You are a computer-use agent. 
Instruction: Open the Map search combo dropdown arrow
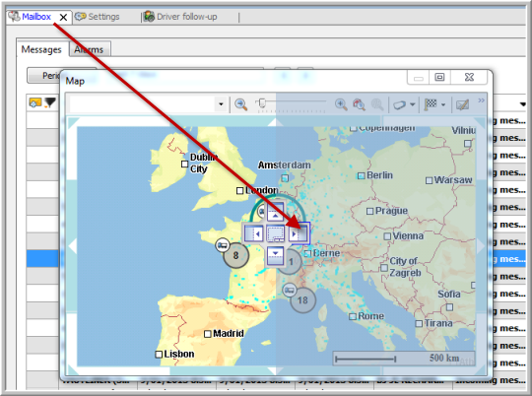pos(221,104)
